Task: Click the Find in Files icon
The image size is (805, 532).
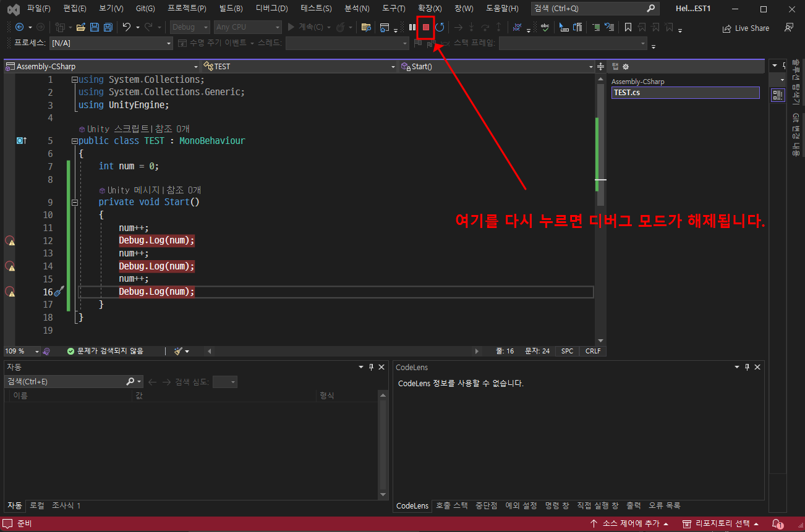Action: click(x=366, y=27)
